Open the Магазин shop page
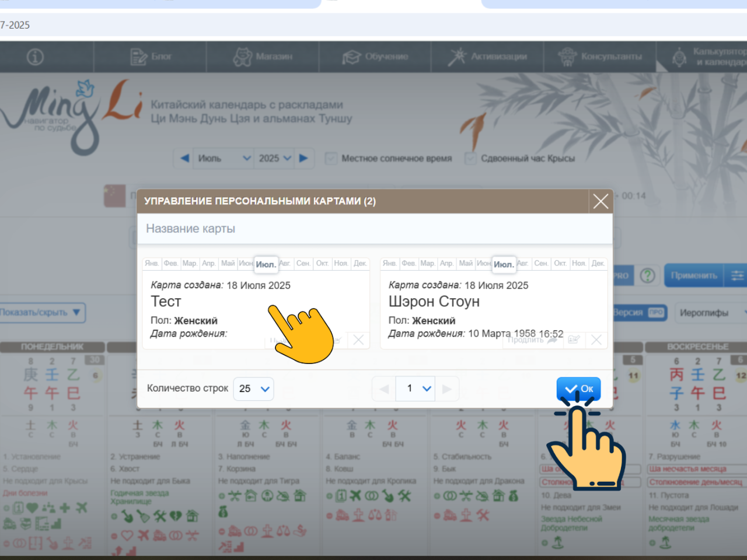The width and height of the screenshot is (747, 560). 263,57
